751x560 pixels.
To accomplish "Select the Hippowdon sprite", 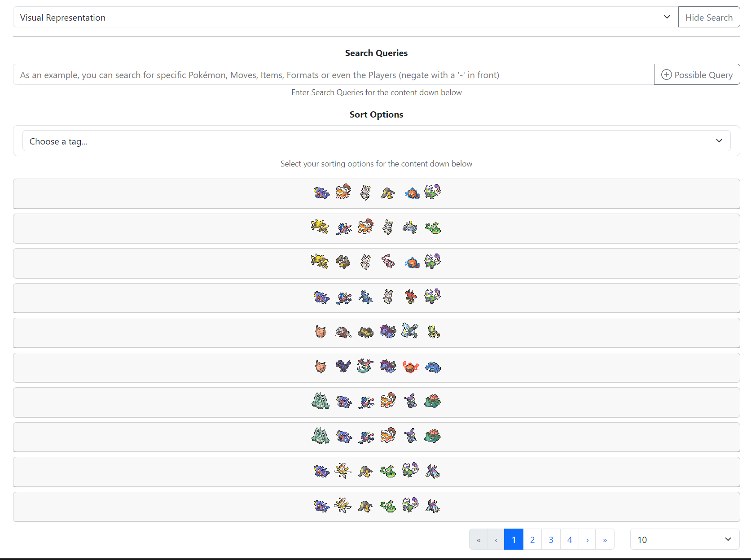I will coord(366,332).
